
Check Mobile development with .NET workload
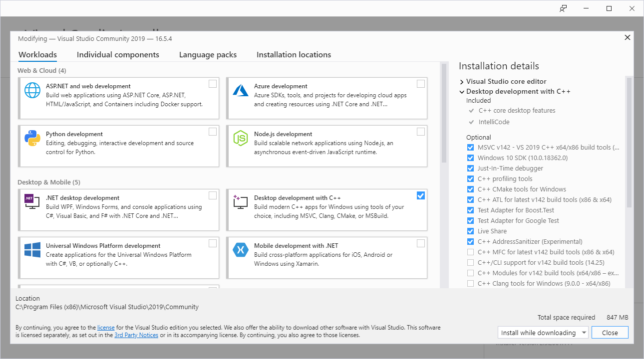[421, 243]
